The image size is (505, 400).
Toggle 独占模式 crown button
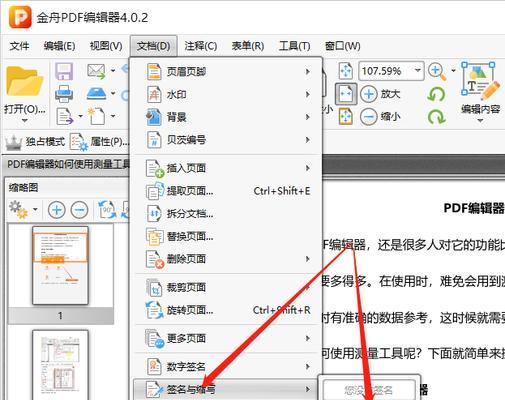click(35, 142)
